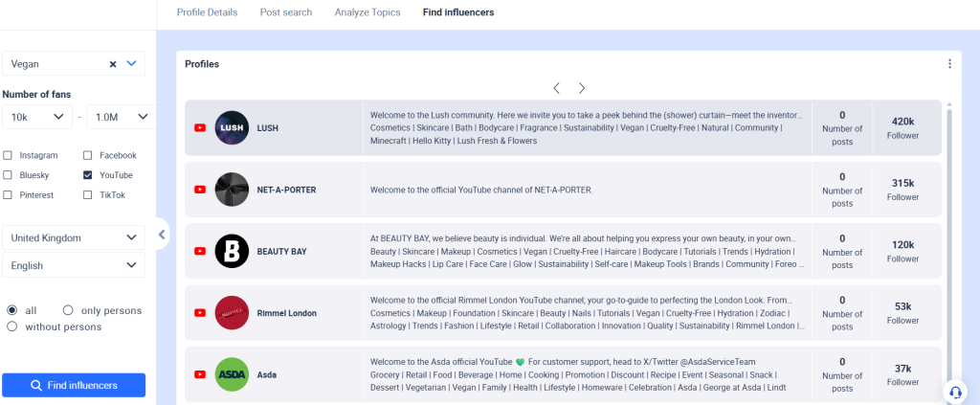Click the LUSH profile avatar
The width and height of the screenshot is (980, 405).
tap(232, 127)
